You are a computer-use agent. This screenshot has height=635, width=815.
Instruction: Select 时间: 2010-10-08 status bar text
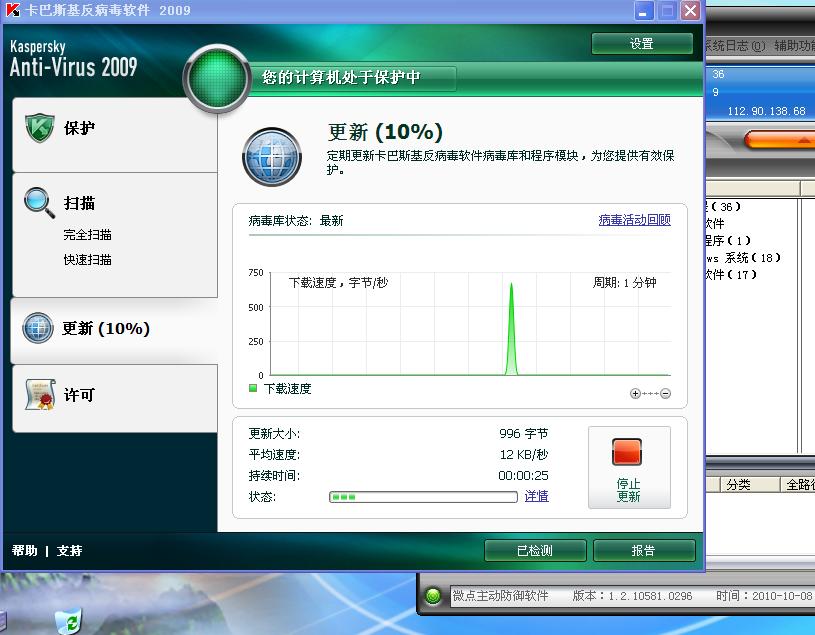(x=764, y=596)
